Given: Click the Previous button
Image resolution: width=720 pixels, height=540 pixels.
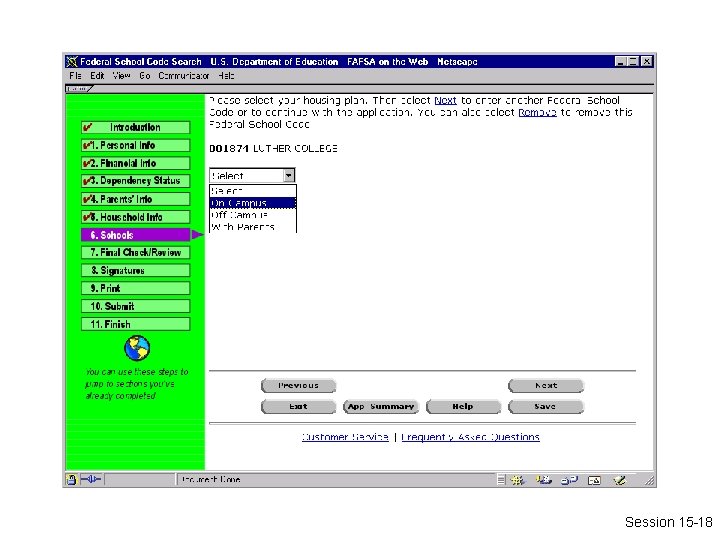Looking at the screenshot, I should (x=298, y=385).
